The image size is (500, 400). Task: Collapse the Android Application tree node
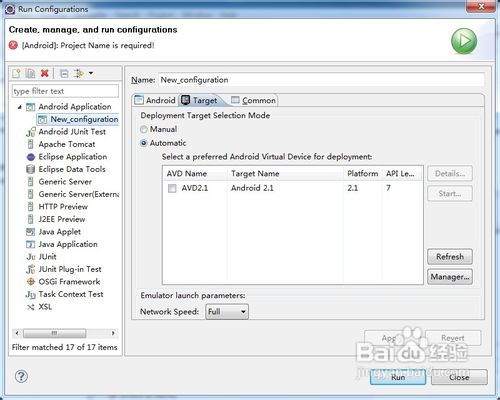pos(20,107)
